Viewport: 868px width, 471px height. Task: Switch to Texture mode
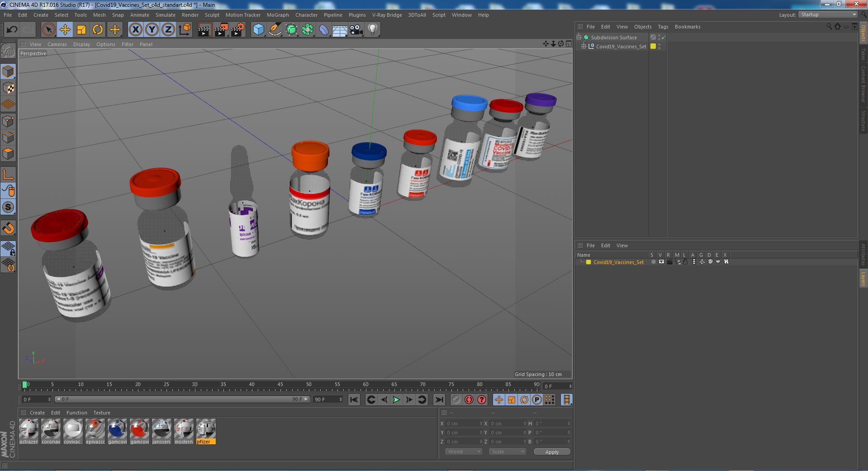pos(8,88)
